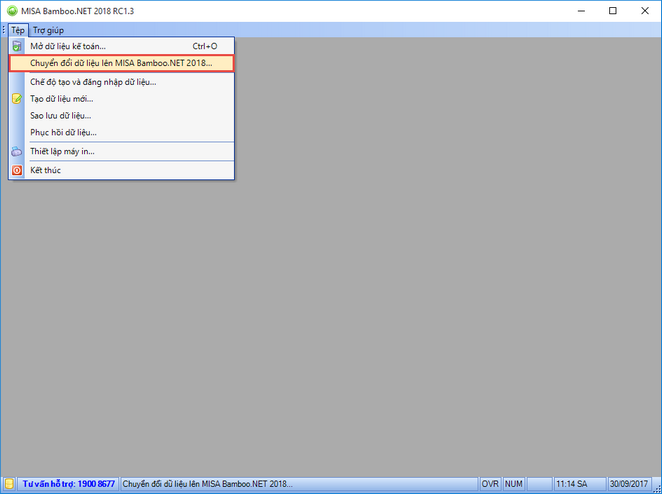Close the MISA Bamboo.NET window
This screenshot has height=494, width=662.
[645, 11]
